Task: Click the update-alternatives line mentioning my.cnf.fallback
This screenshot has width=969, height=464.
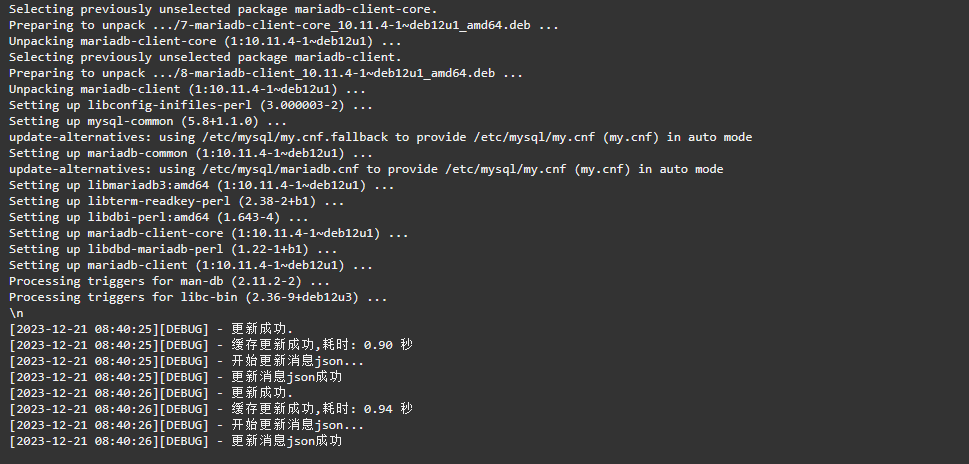Action: tap(380, 137)
